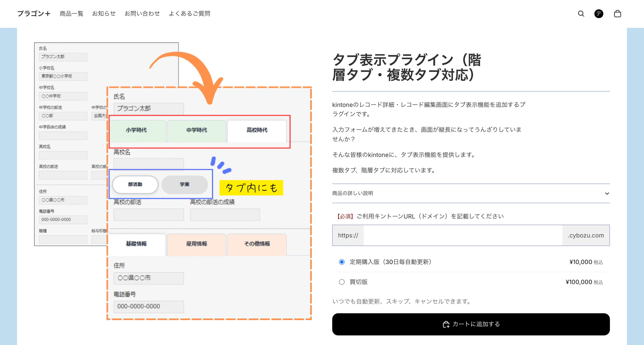The image size is (644, 345).
Task: Click the ¥10,000 subscription price label
Action: click(581, 262)
